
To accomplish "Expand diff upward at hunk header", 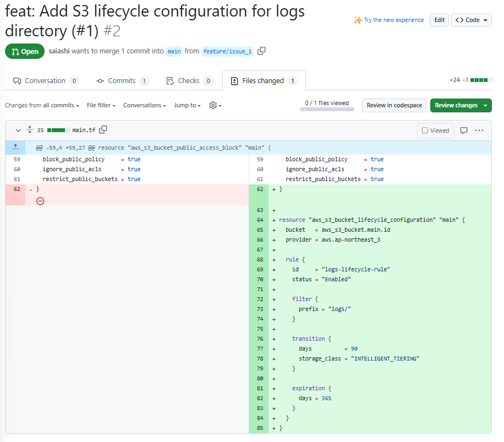I will 15,148.
